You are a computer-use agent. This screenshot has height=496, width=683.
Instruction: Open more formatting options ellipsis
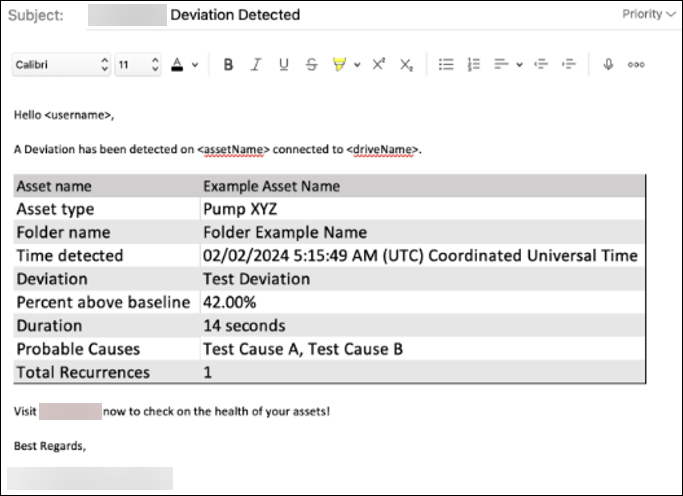[636, 65]
